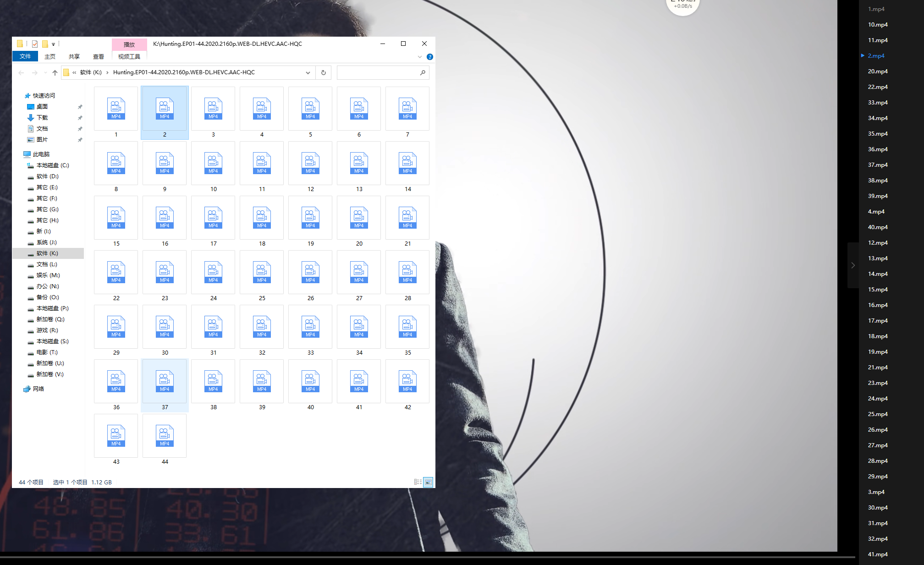Switch to large icons view layout
The height and width of the screenshot is (565, 924).
428,482
